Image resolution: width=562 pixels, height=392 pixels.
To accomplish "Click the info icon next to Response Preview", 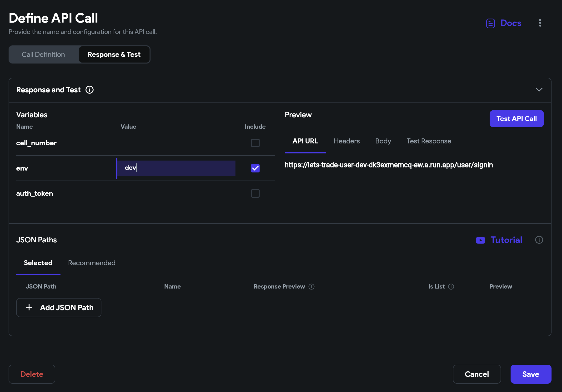I will (311, 287).
